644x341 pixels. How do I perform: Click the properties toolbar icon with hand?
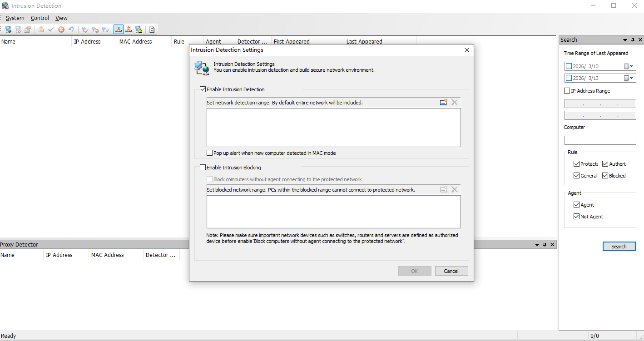(28, 30)
